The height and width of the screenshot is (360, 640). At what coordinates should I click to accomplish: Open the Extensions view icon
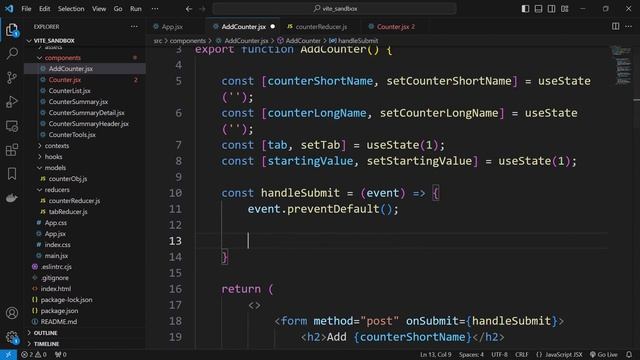click(x=12, y=150)
